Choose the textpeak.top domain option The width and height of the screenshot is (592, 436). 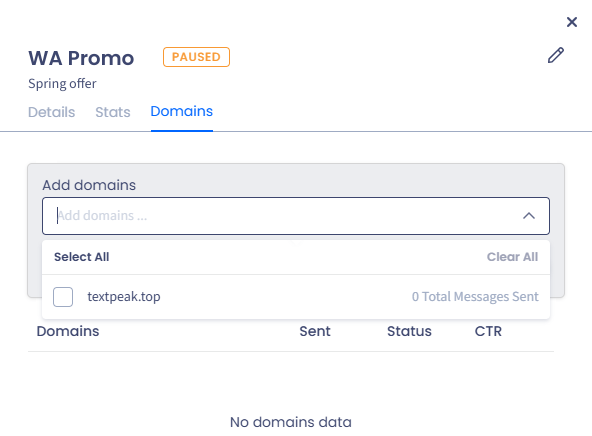point(296,297)
